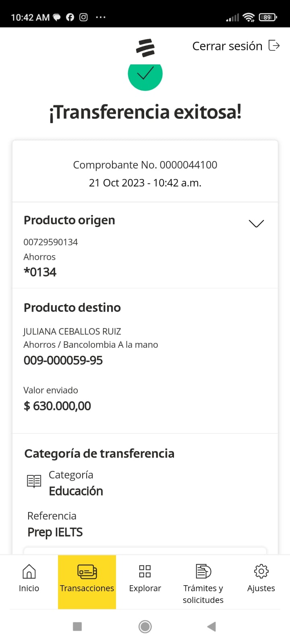Tap the Explorar grid icon
The width and height of the screenshot is (290, 644).
[145, 571]
